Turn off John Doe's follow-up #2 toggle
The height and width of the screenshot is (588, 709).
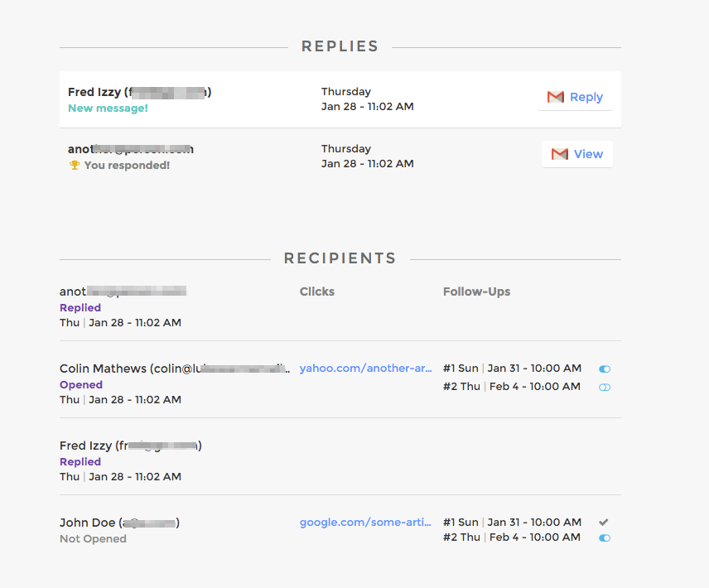(x=605, y=537)
